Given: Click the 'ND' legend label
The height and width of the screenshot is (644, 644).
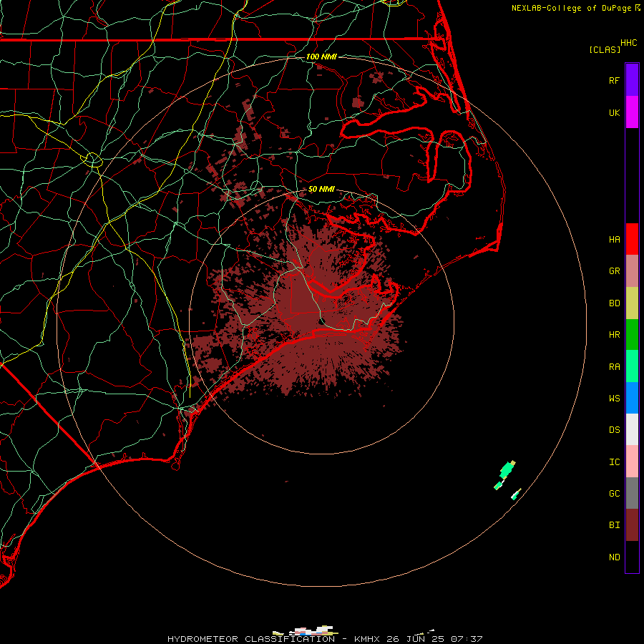Looking at the screenshot, I should (x=614, y=557).
